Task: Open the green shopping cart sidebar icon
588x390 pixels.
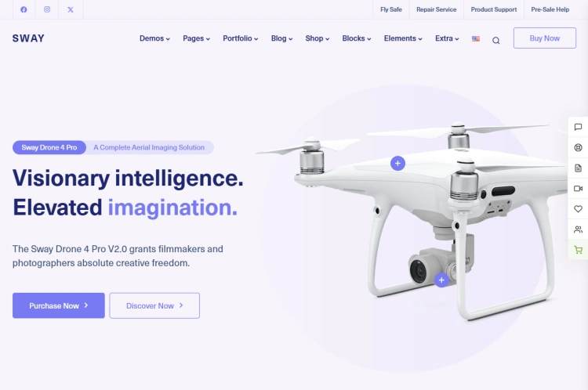Action: (578, 250)
